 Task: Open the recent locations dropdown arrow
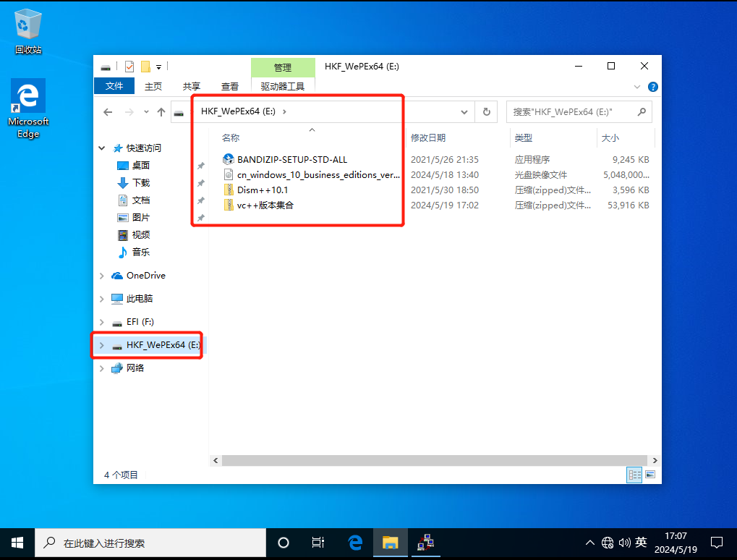click(x=146, y=112)
